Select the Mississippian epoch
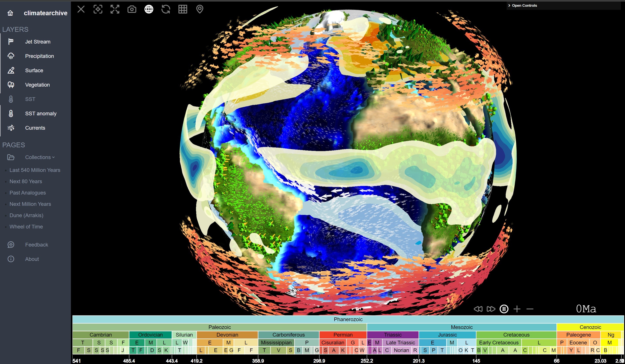The width and height of the screenshot is (625, 364). [276, 342]
